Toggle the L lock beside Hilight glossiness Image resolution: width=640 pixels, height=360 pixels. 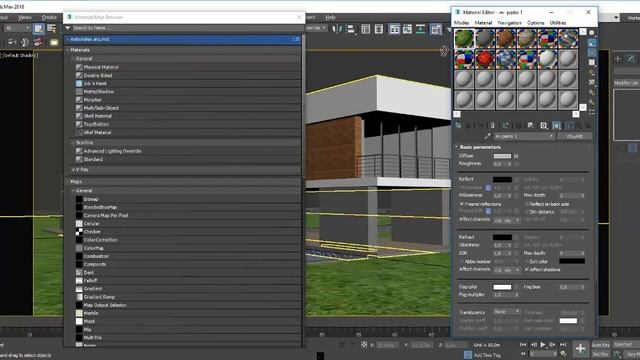point(488,188)
